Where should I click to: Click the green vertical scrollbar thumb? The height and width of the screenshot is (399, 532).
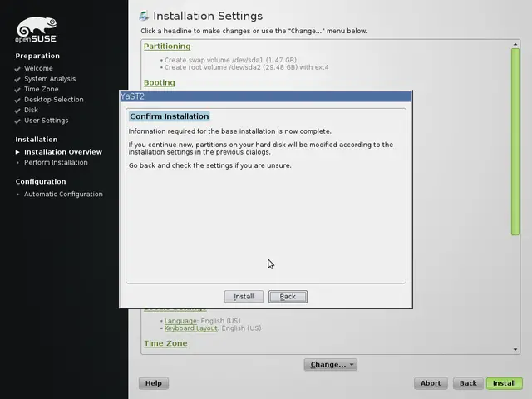(x=515, y=141)
